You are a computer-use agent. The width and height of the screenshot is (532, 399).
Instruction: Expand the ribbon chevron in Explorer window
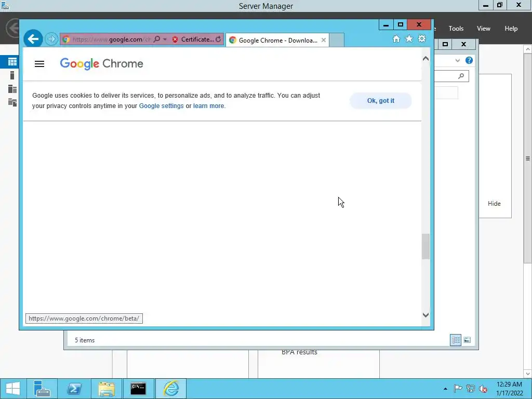[457, 60]
